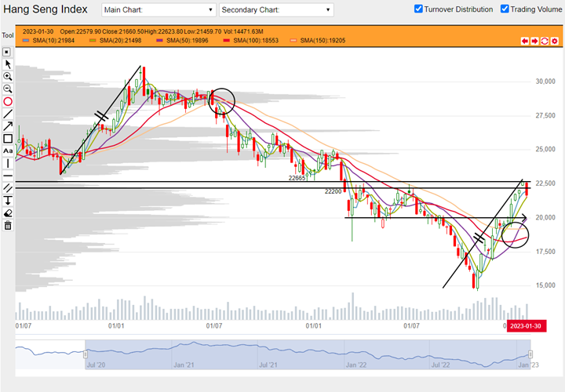Image resolution: width=565 pixels, height=392 pixels.
Task: Click the left range navigator handle
Action: point(86,354)
